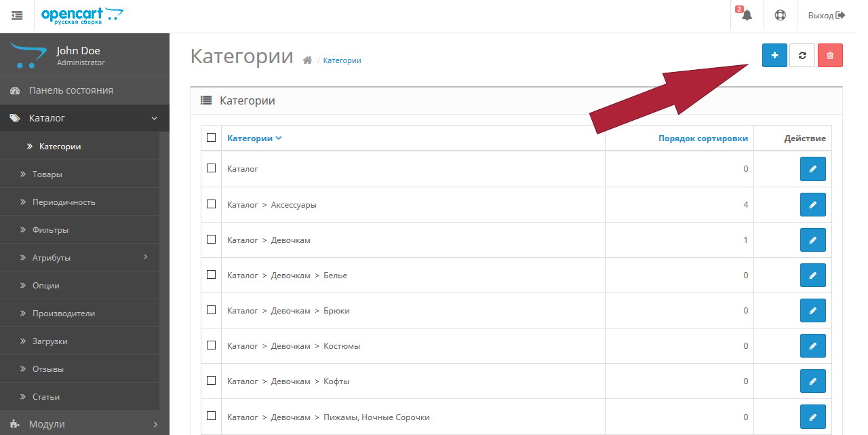Edit Девочкам > Кофты with the pencil button
Viewport: 868px width, 435px height.
pos(812,381)
